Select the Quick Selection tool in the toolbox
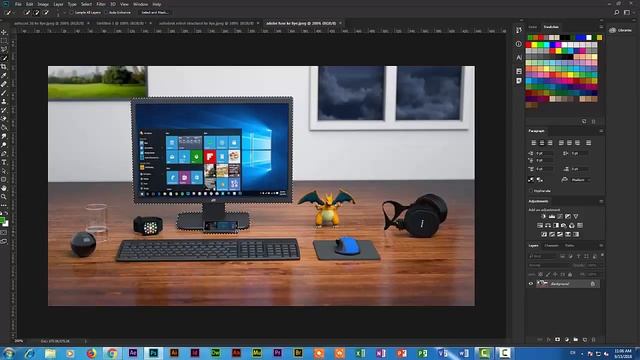640x360 pixels. click(x=4, y=58)
